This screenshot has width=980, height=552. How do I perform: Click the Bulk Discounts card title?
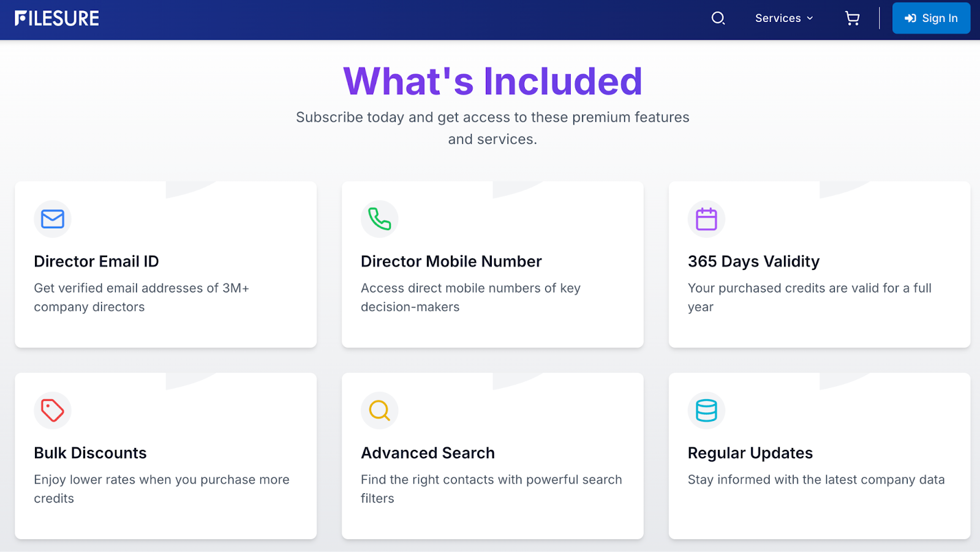point(90,453)
